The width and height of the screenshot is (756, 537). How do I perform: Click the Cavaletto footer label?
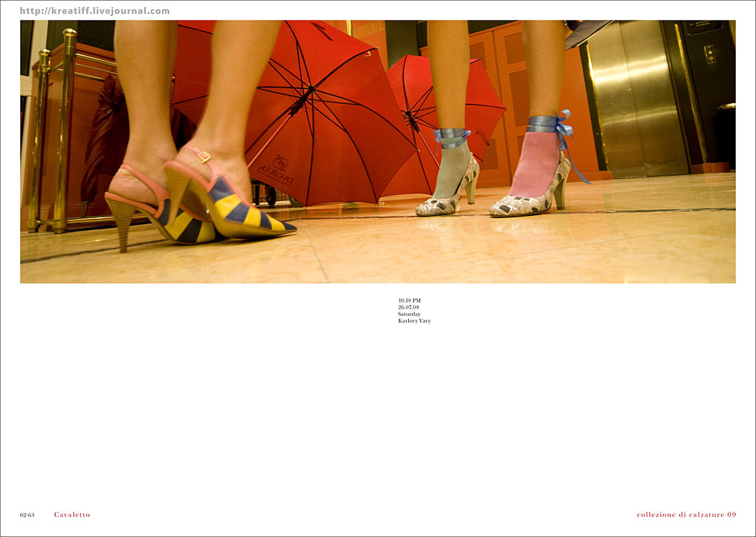tap(72, 515)
